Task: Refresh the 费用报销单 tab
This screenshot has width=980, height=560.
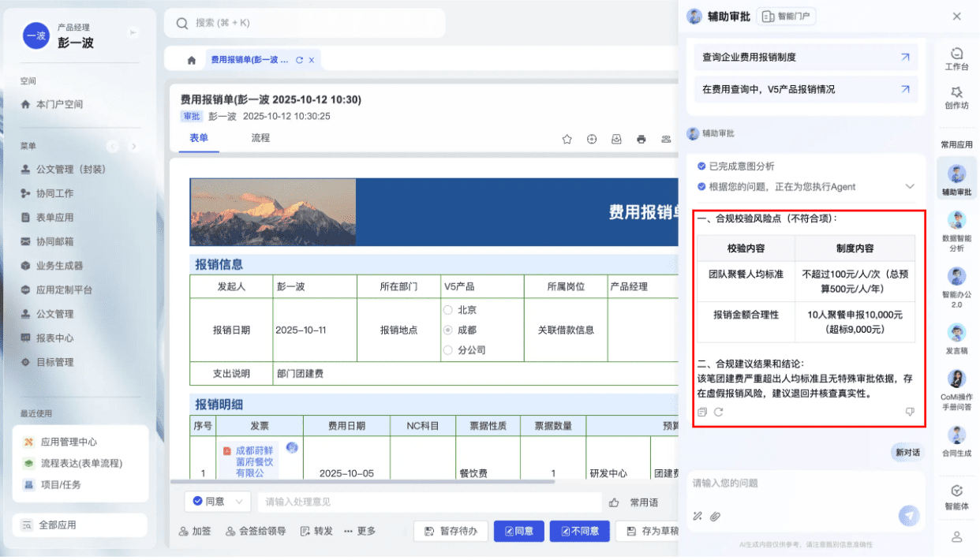Action: point(299,60)
